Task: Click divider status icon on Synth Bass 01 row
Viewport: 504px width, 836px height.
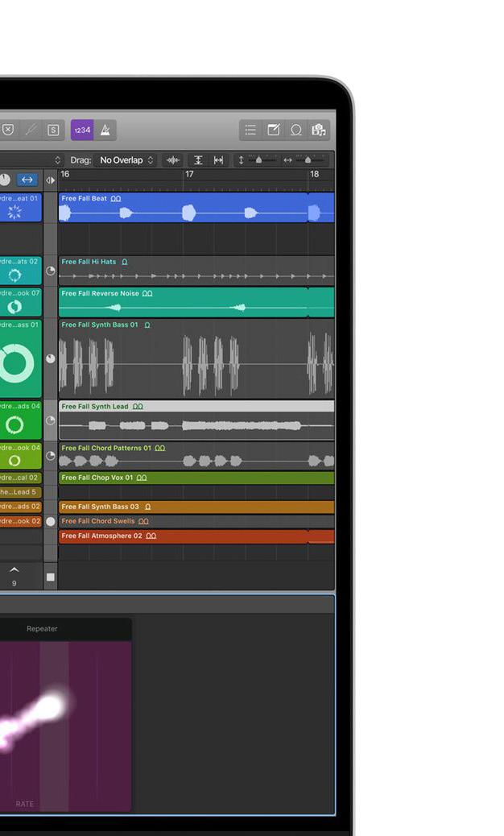Action: 51,359
